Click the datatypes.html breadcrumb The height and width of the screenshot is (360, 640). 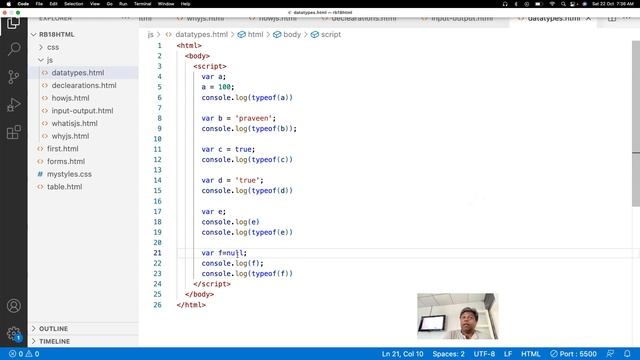(201, 35)
